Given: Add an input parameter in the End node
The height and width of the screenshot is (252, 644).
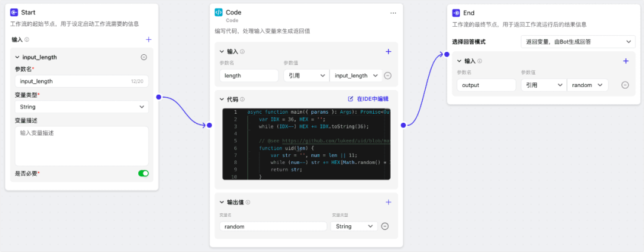Looking at the screenshot, I should pos(626,61).
